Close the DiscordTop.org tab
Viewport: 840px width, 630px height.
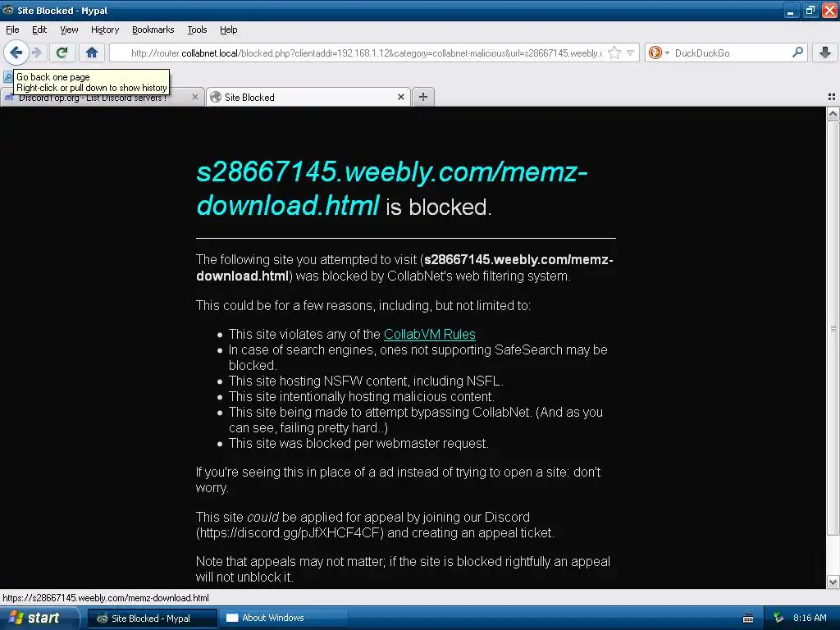(x=195, y=97)
